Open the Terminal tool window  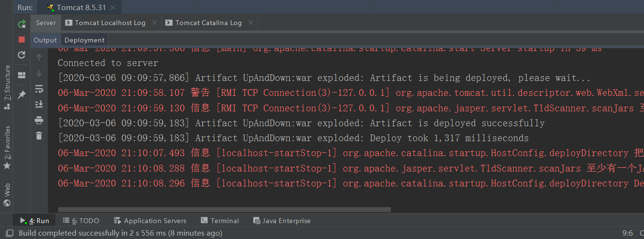click(220, 221)
